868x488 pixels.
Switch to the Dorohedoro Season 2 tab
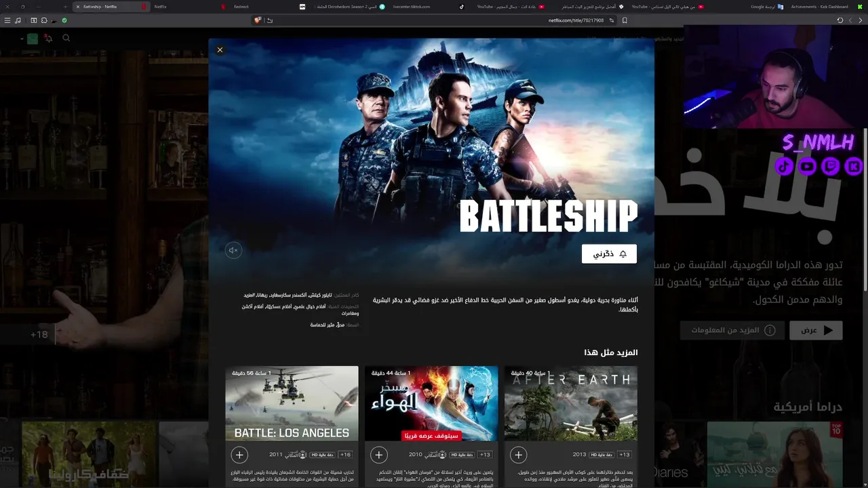[x=347, y=7]
